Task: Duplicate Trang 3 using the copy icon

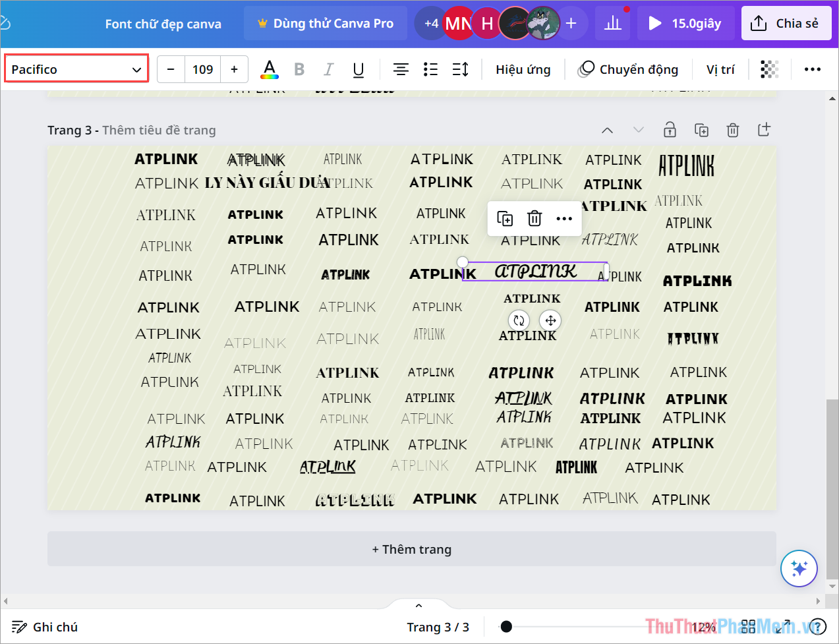Action: 701,130
